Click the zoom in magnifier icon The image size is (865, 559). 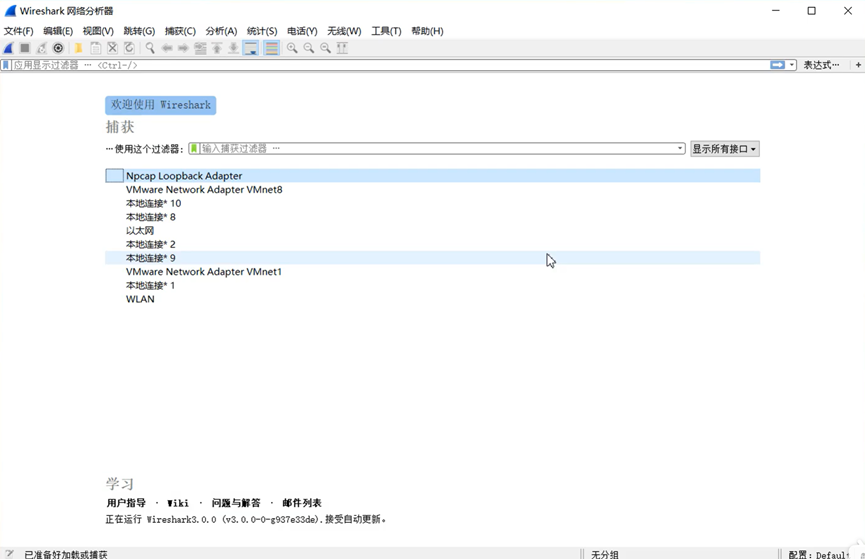tap(292, 48)
